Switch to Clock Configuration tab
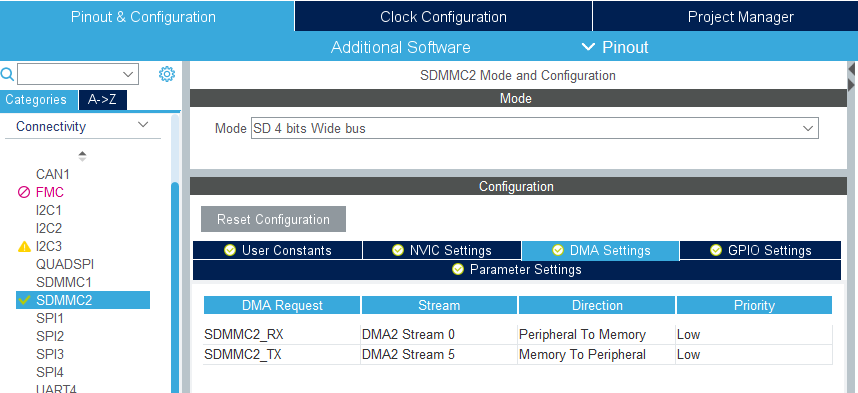Viewport: 858px width, 393px height. 443,16
